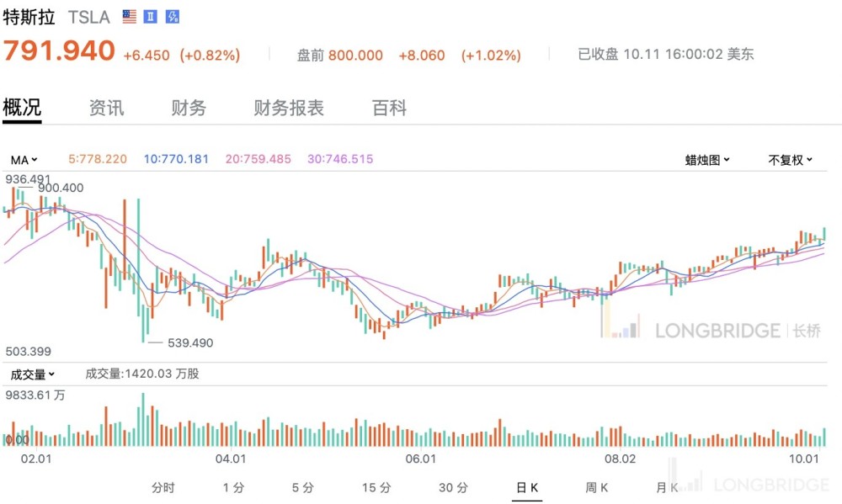Viewport: 842px width, 504px height.
Task: Select the 概况 overview tab
Action: point(22,108)
